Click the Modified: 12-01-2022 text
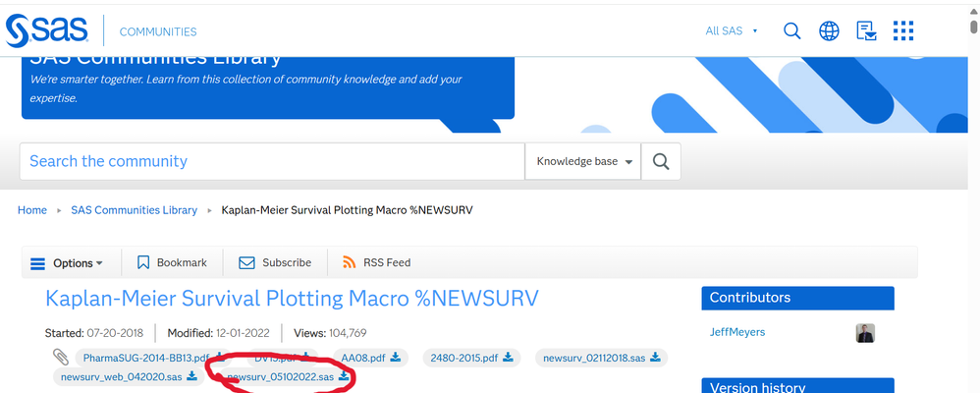This screenshot has width=980, height=393. [x=217, y=333]
